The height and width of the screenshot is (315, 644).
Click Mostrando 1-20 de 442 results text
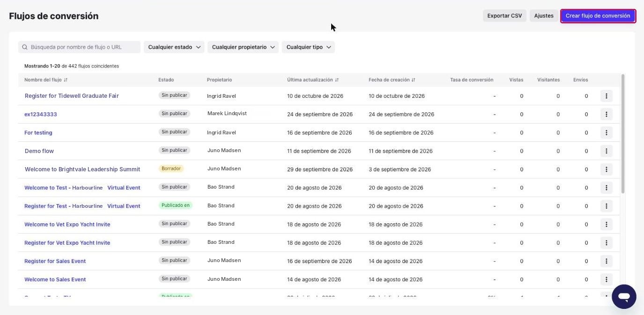tap(72, 66)
